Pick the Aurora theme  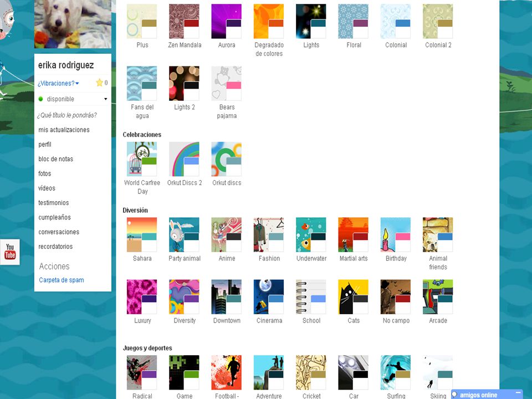226,21
